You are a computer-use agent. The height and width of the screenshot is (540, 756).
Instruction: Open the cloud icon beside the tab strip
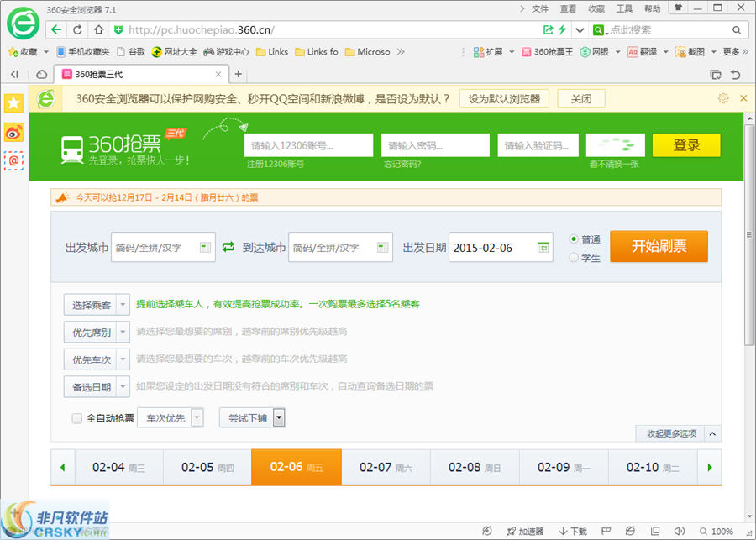click(41, 74)
